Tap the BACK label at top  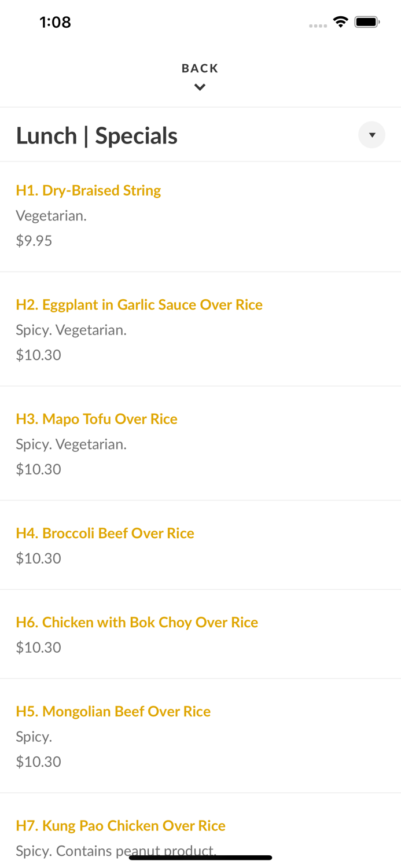coord(200,68)
